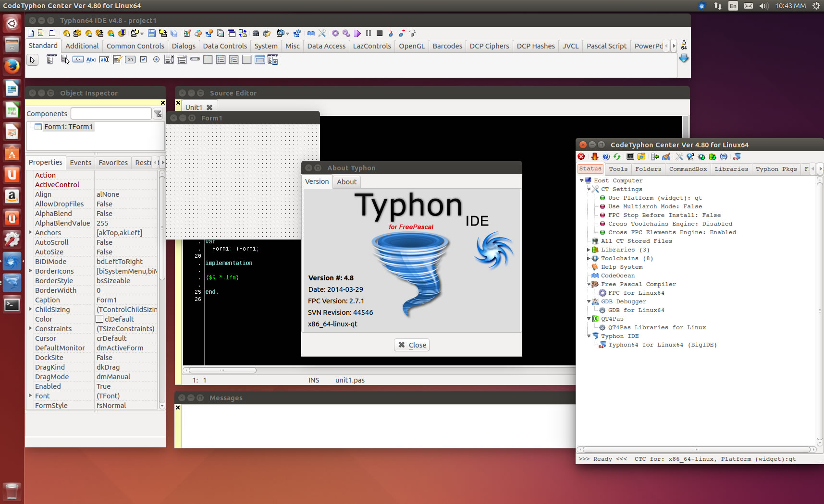Open the Folders tab in CodeTyphon Center

pos(648,169)
